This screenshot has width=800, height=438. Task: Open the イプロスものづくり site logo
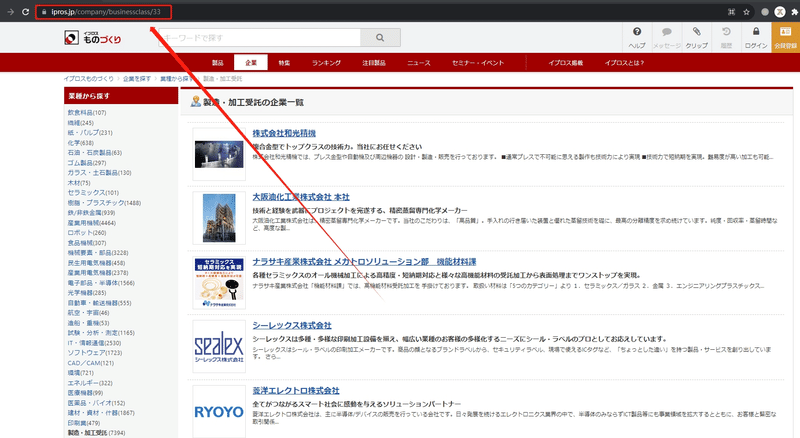(x=93, y=37)
